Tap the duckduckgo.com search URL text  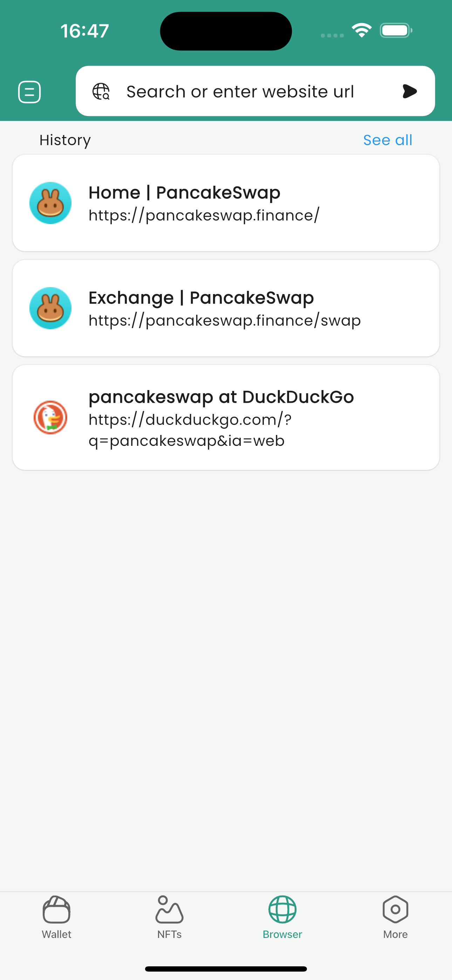[190, 430]
